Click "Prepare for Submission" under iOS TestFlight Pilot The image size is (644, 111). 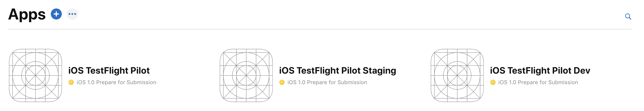click(126, 82)
